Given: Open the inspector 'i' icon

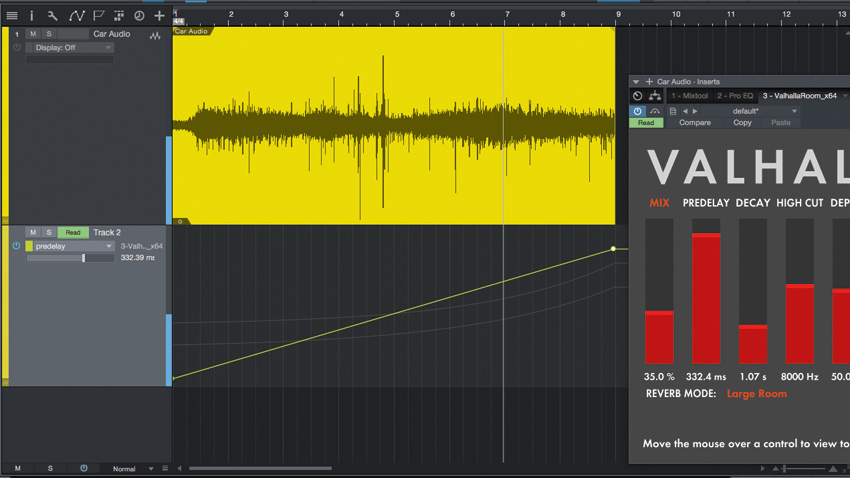Looking at the screenshot, I should tap(31, 16).
